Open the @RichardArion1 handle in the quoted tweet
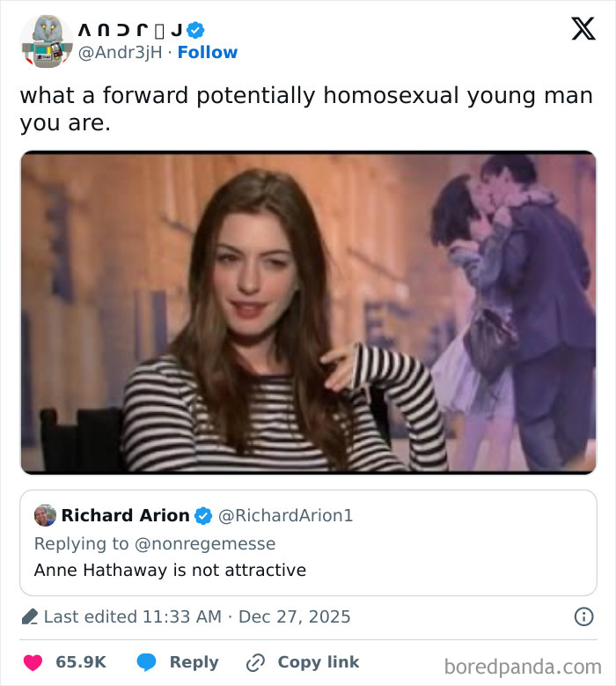 pos(285,515)
